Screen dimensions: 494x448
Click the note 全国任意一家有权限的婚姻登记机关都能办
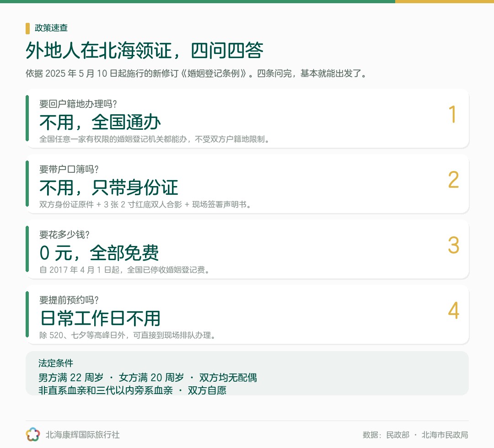click(155, 139)
